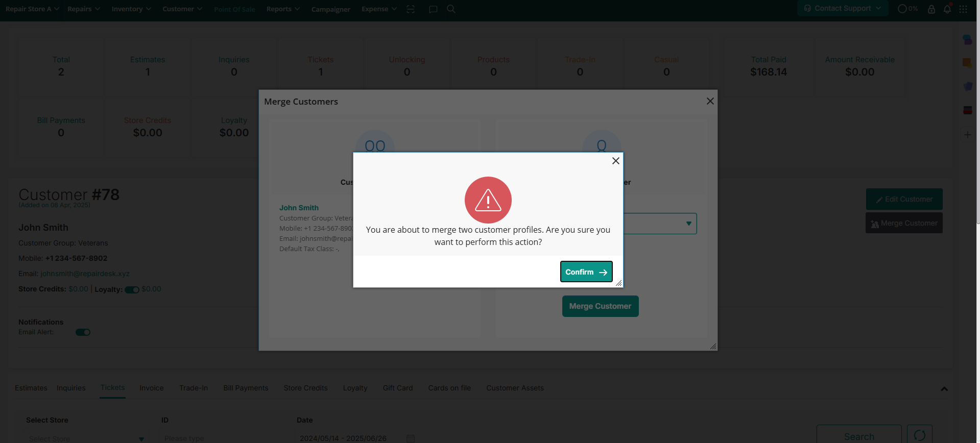Click the arrow icon on the Confirm button
This screenshot has width=980, height=443.
pyautogui.click(x=603, y=272)
